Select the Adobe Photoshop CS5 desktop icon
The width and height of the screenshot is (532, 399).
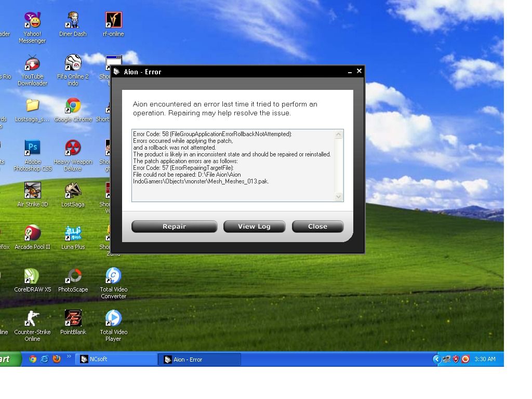point(33,155)
